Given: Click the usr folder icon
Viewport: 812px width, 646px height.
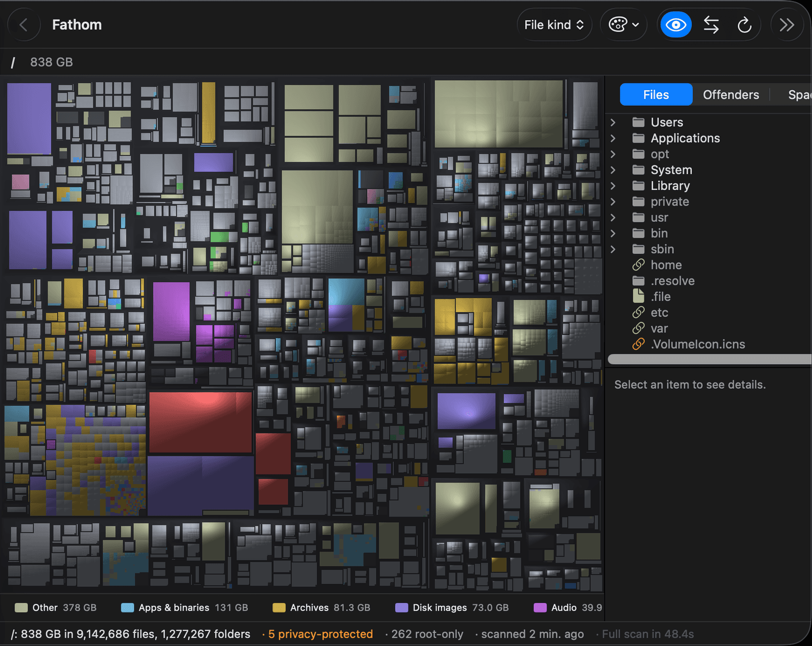Looking at the screenshot, I should tap(638, 217).
